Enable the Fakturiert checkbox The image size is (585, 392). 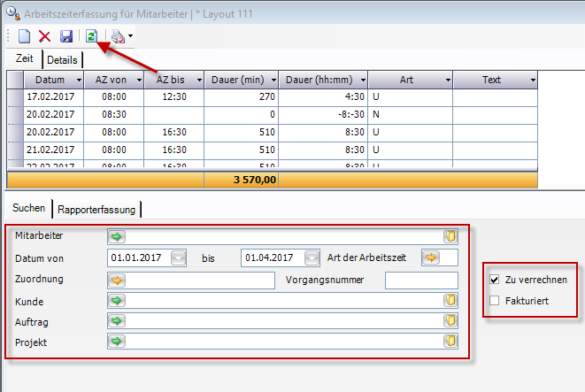point(495,301)
